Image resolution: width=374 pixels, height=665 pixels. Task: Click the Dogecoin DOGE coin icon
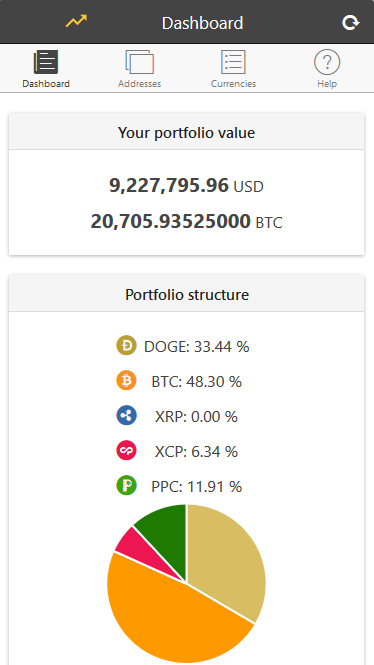tap(126, 346)
